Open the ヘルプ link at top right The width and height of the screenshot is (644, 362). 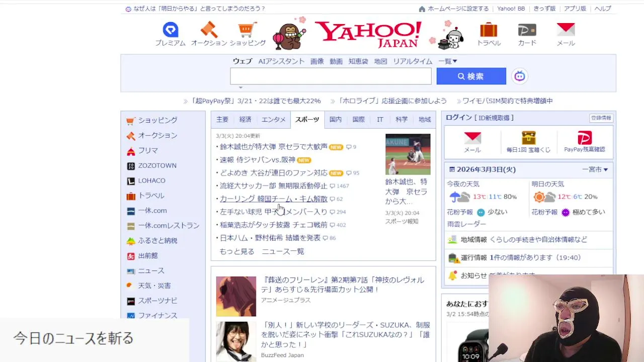[603, 9]
